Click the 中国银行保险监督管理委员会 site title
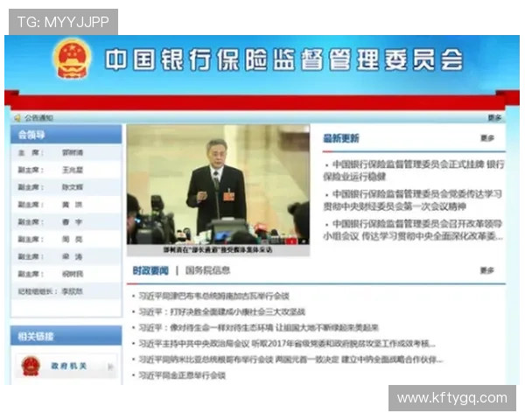Image resolution: width=525 pixels, height=420 pixels. point(283,59)
